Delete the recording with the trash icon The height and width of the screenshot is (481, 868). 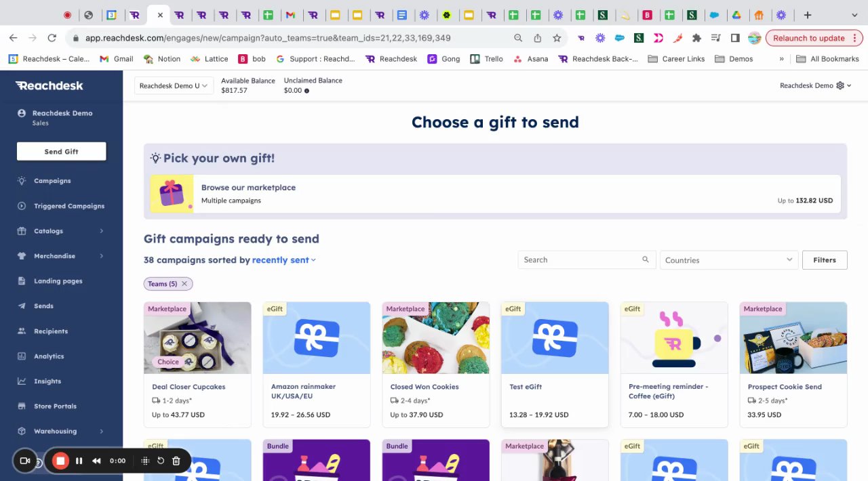pos(176,461)
